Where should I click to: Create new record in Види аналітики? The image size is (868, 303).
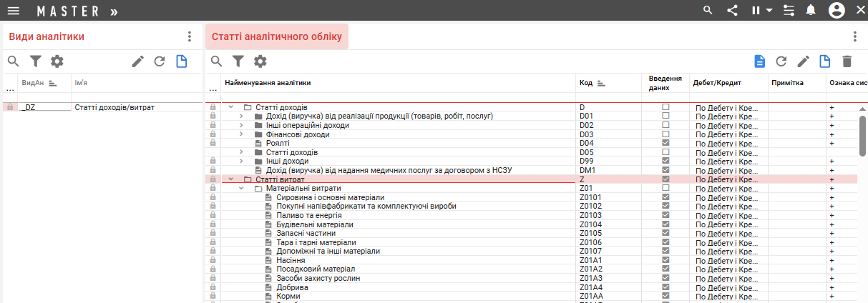click(182, 61)
